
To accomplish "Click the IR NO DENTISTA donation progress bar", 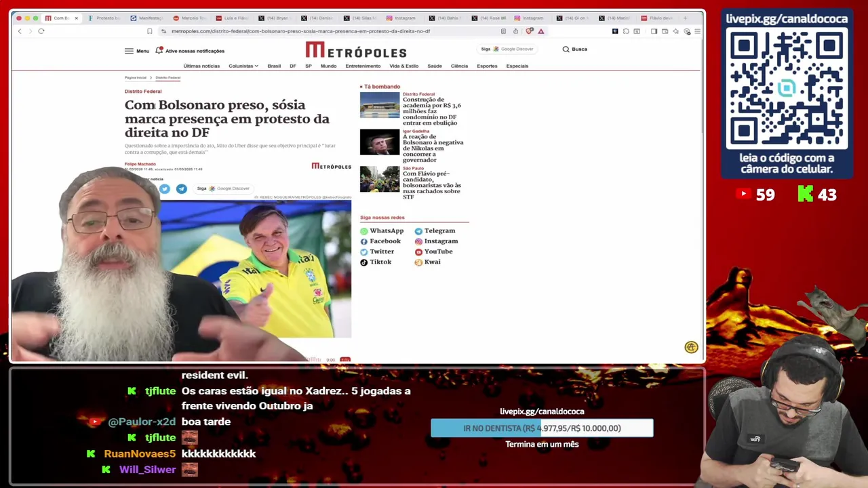I will point(542,428).
